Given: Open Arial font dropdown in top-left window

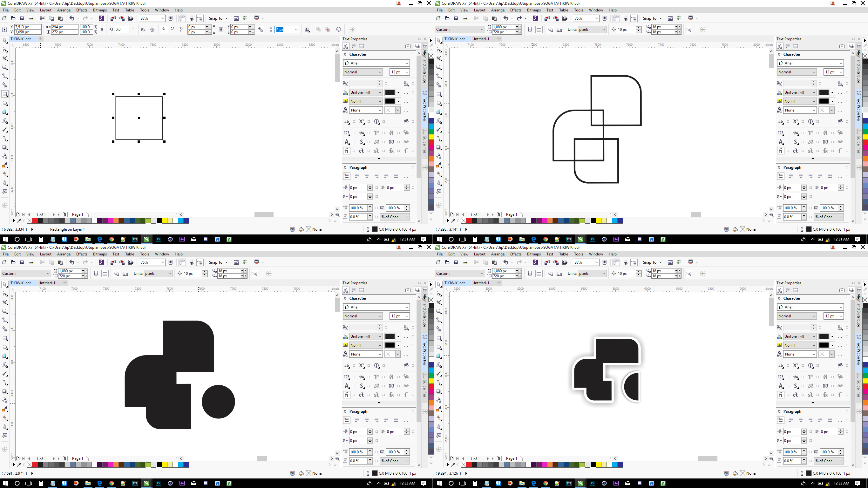Looking at the screenshot, I should [407, 63].
